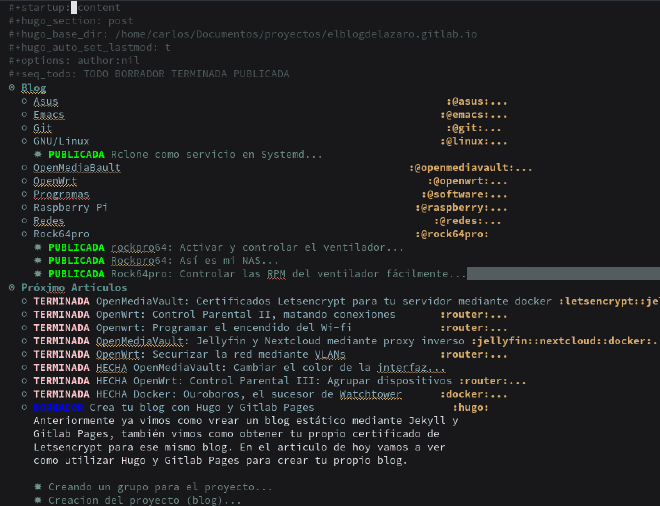Click star bullet of Controlar las RPM entry
660x506 pixels.
pyautogui.click(x=38, y=274)
